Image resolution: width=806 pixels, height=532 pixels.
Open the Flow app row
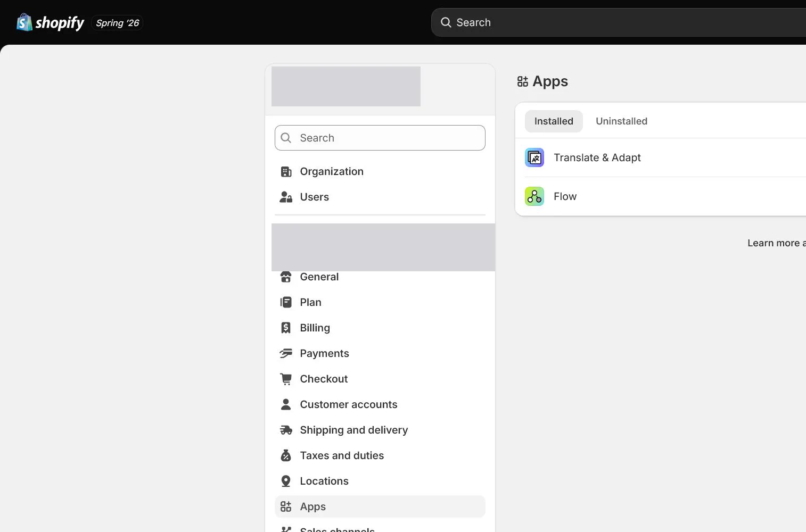pos(661,196)
